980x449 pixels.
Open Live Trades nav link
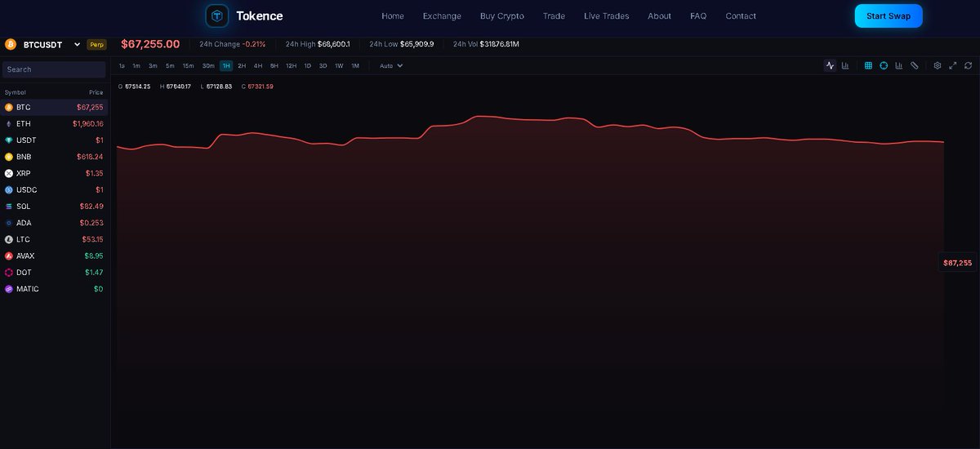607,16
